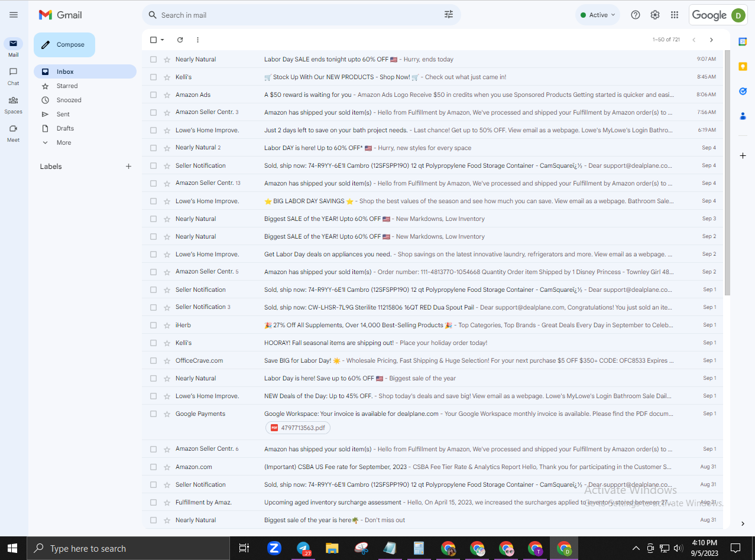755x560 pixels.
Task: Open Gmail Settings gear icon
Action: pyautogui.click(x=655, y=15)
